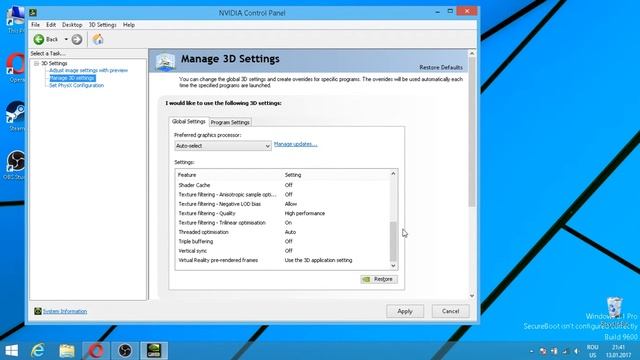
Task: Open the Home icon in toolbar
Action: tap(98, 39)
